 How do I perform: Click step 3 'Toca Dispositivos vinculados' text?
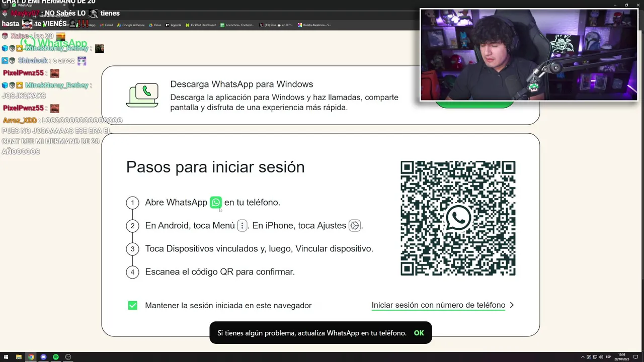coord(259,249)
